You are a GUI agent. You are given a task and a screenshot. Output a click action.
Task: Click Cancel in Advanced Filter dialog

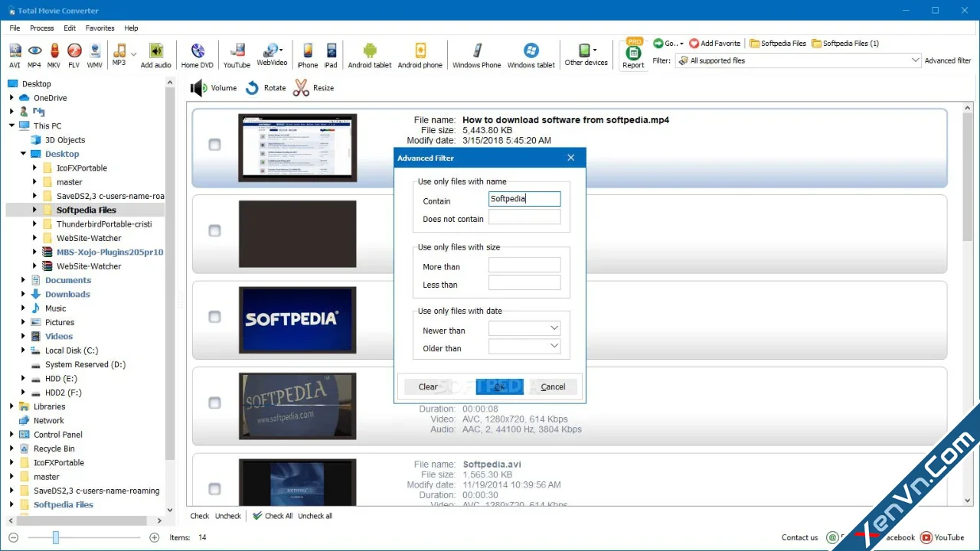553,386
